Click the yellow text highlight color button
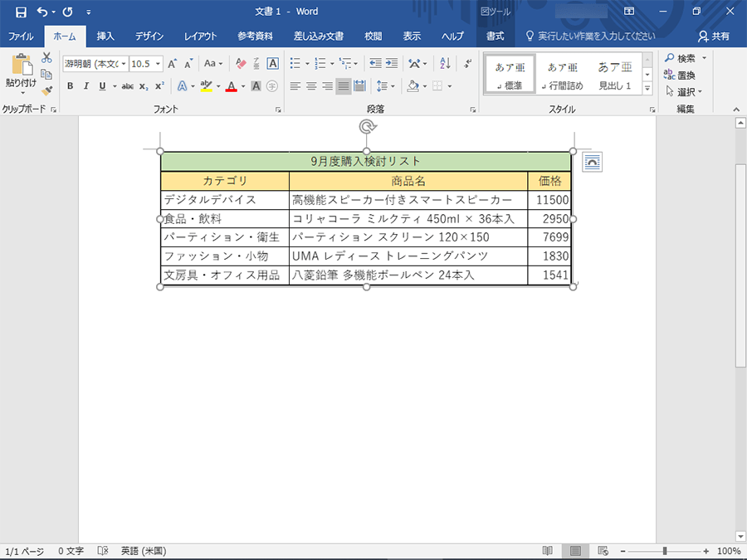 [x=207, y=86]
